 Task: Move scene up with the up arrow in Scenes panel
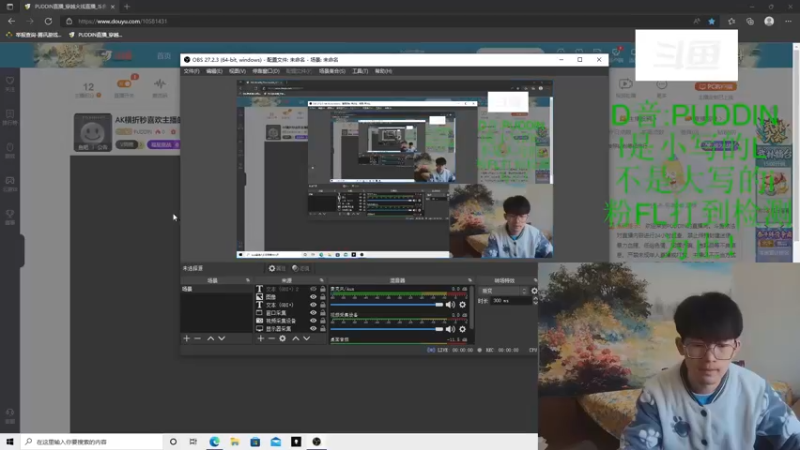tap(210, 338)
